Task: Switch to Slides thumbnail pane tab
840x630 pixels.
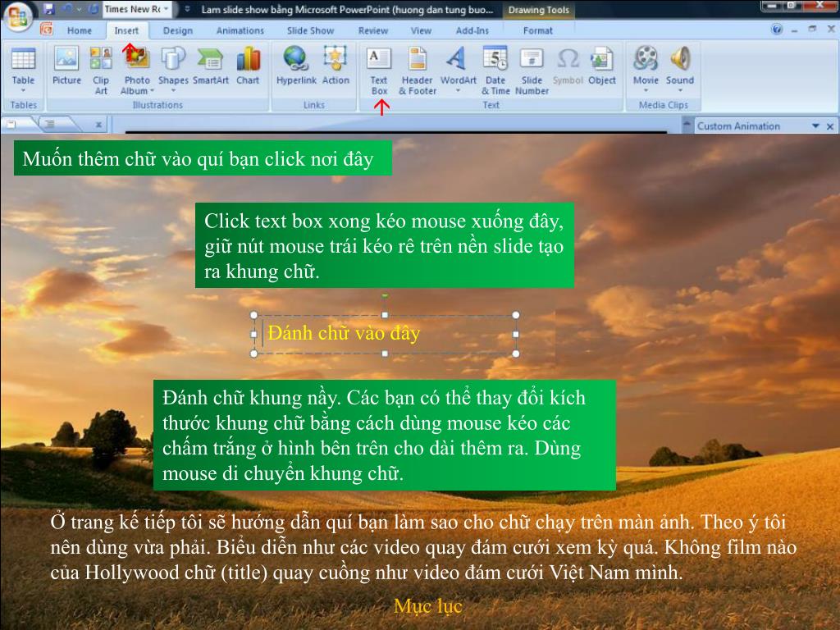Action: pos(11,125)
